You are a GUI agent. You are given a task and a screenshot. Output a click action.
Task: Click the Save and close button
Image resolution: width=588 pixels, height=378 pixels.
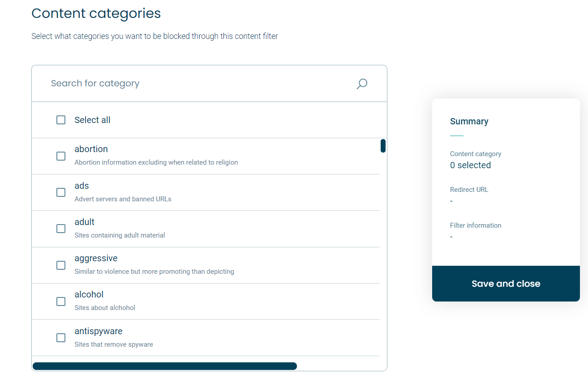[x=506, y=284]
